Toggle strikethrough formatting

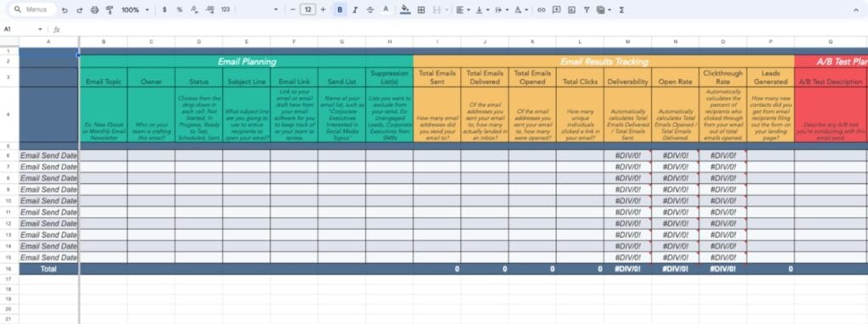[x=370, y=10]
